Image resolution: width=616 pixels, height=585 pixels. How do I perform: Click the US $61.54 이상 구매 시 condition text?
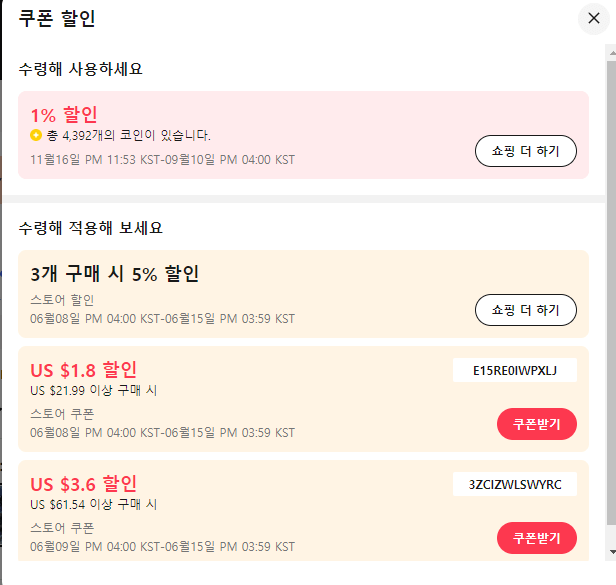[94, 504]
